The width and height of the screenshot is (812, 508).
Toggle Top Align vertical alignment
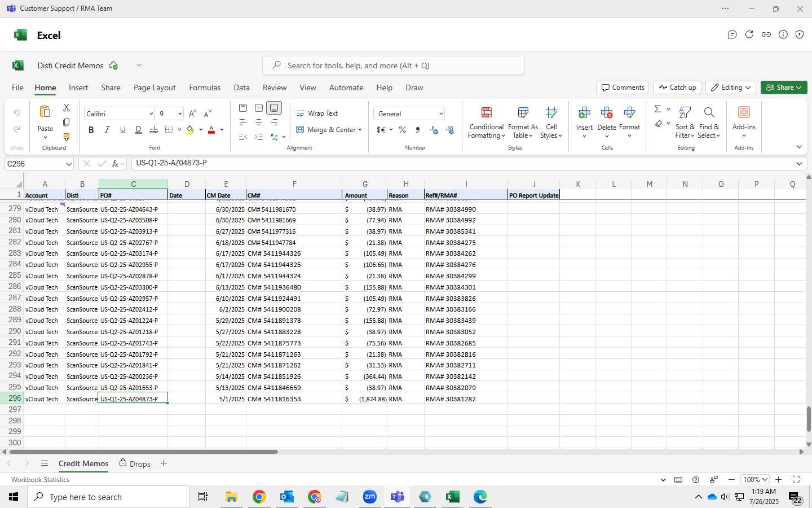click(x=243, y=108)
